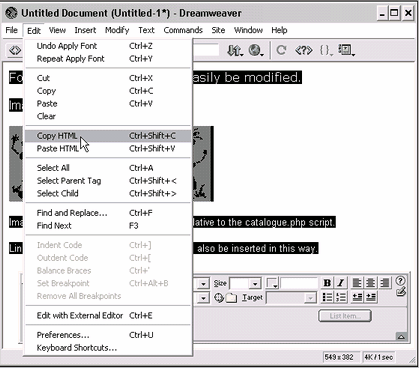Choose Paste from the Edit menu
The width and height of the screenshot is (419, 368).
point(108,104)
